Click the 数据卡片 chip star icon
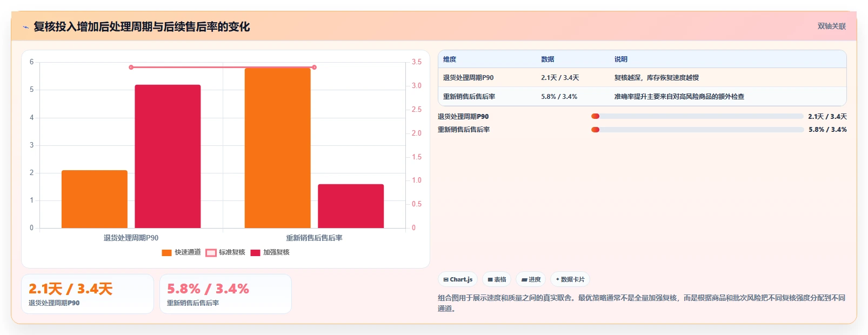The width and height of the screenshot is (868, 335). point(557,279)
